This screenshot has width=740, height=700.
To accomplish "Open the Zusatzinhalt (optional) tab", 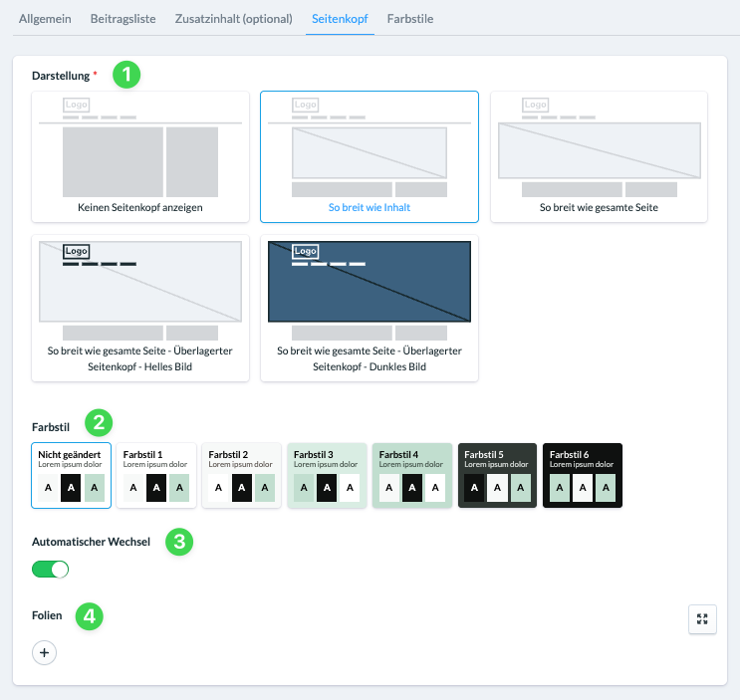I will point(234,19).
